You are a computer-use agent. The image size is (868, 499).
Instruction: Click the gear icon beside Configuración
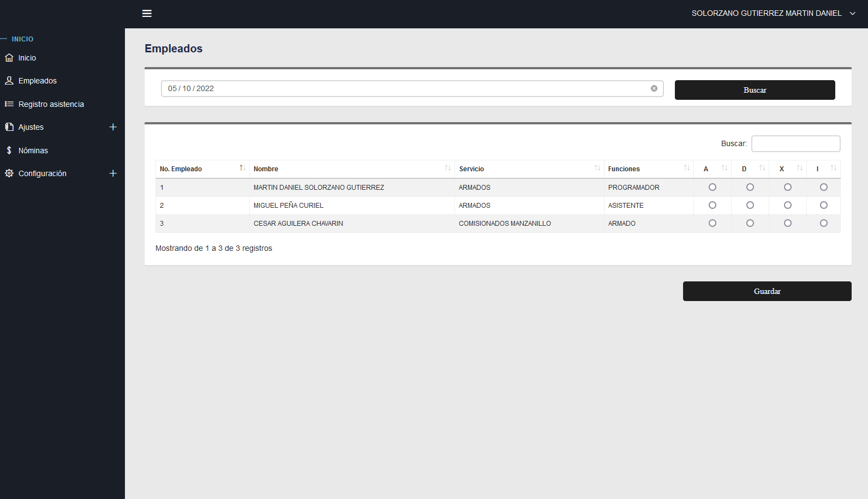[9, 173]
